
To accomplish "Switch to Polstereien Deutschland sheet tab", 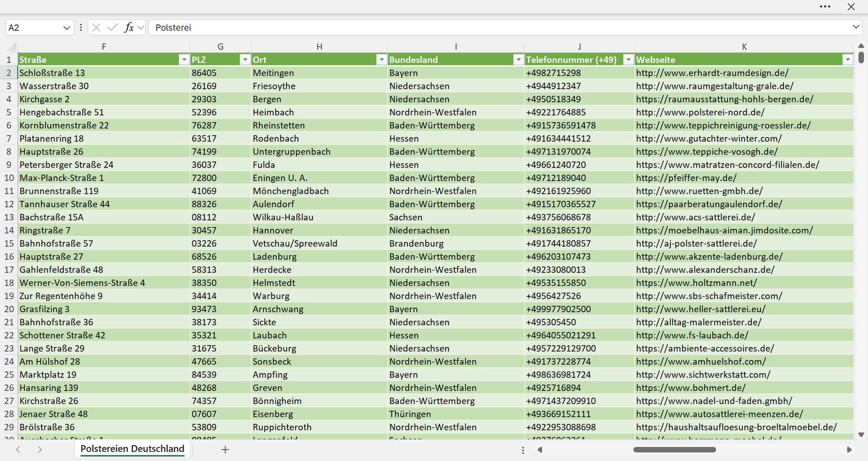I will point(132,449).
